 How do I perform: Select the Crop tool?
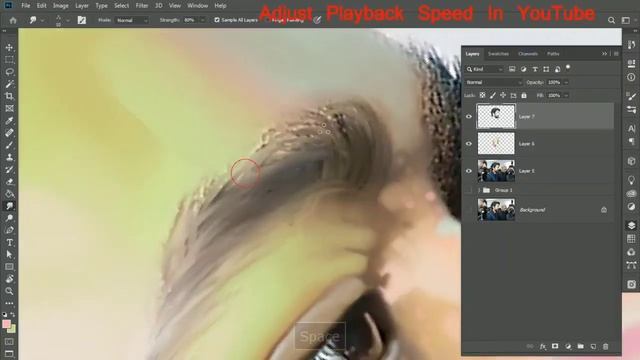(9, 96)
